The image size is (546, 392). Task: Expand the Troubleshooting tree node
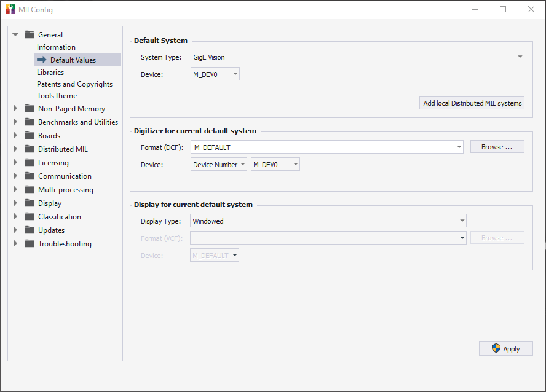(x=15, y=244)
